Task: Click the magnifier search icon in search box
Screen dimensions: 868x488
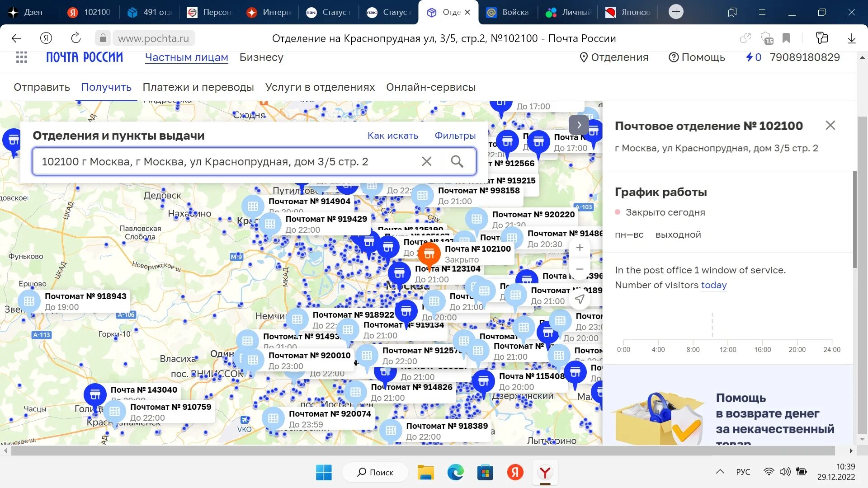Action: click(x=457, y=161)
